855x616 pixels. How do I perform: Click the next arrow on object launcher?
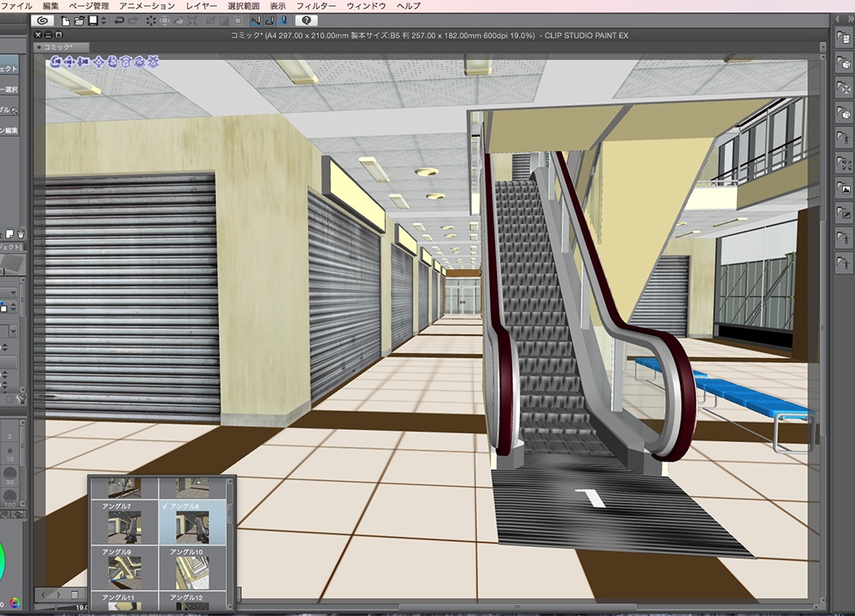click(x=58, y=594)
